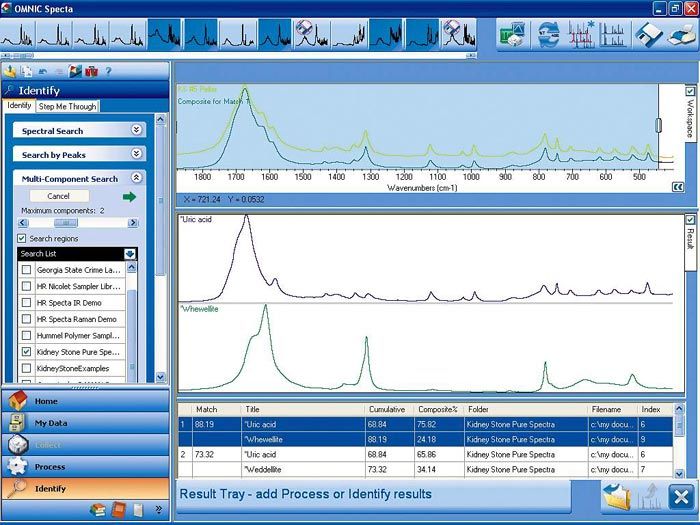
Task: Uncheck Kidney Stone Pure Spe... library
Action: click(26, 352)
